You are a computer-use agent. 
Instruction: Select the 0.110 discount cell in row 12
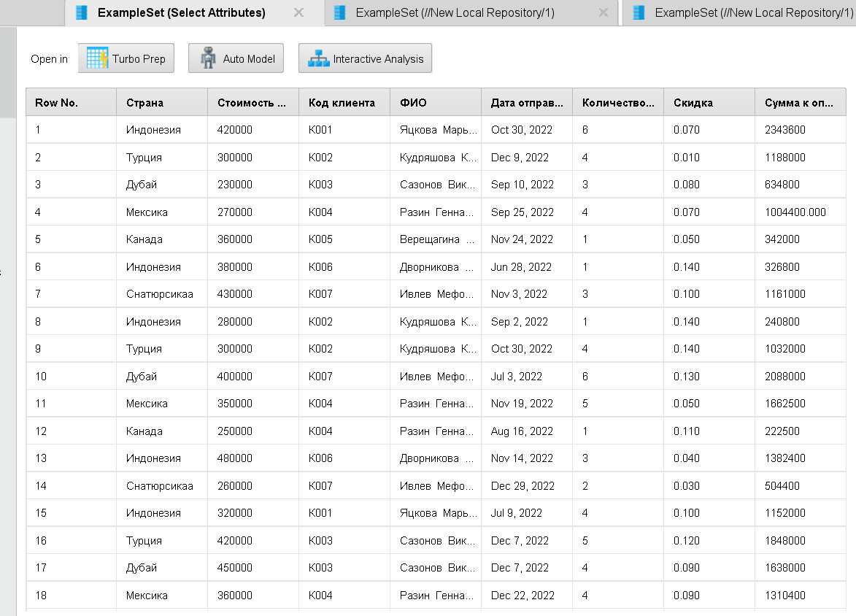pos(709,431)
